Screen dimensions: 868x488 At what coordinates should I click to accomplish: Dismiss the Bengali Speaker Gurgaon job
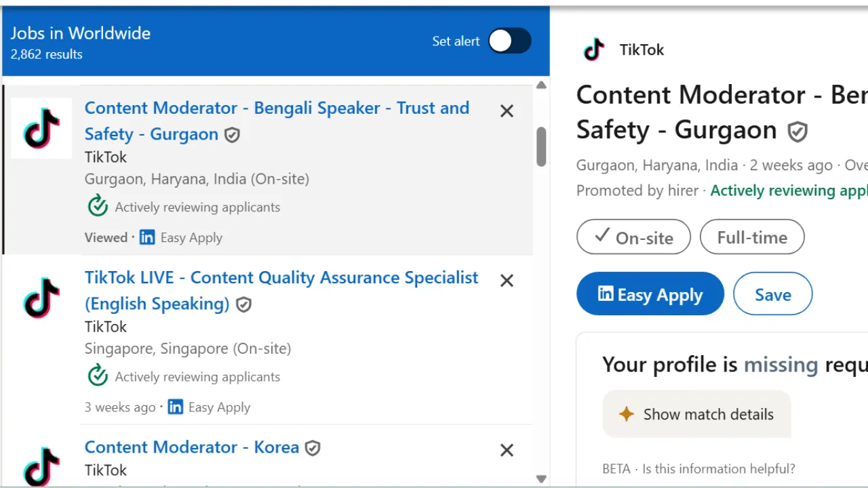(x=507, y=111)
